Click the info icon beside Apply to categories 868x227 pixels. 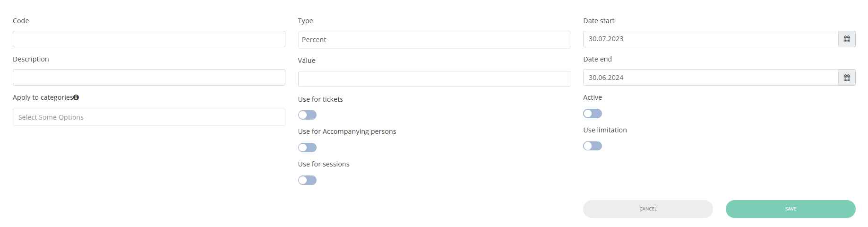[x=76, y=97]
